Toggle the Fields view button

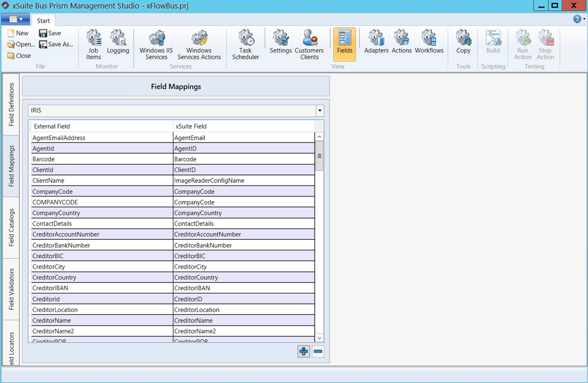click(344, 44)
